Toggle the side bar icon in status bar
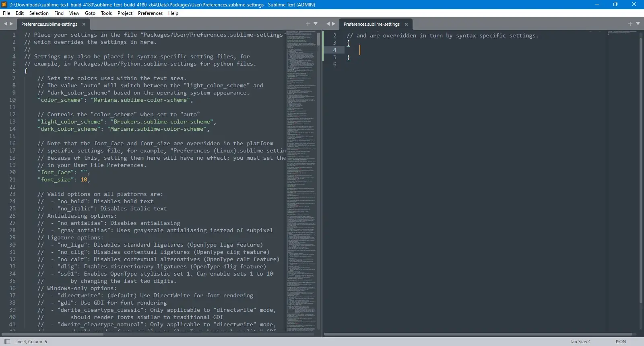This screenshot has height=346, width=644. click(x=7, y=342)
